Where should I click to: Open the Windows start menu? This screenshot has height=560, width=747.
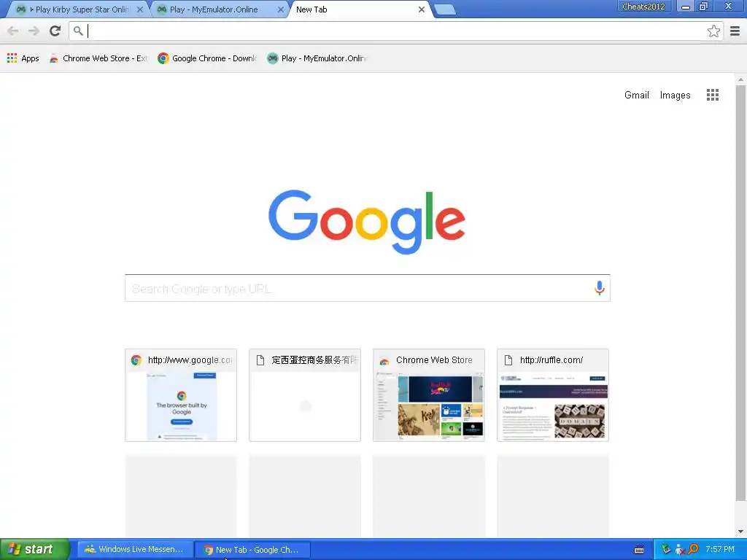click(34, 549)
